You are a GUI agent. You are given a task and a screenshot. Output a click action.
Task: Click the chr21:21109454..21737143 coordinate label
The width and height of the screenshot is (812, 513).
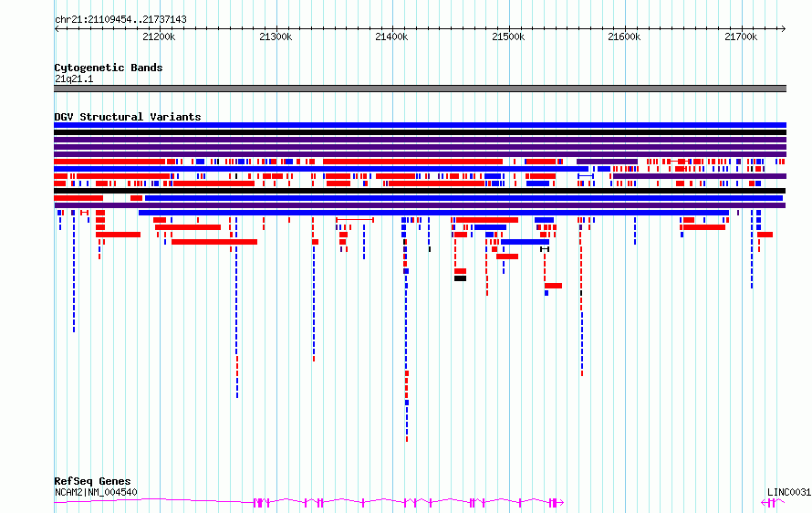(120, 20)
